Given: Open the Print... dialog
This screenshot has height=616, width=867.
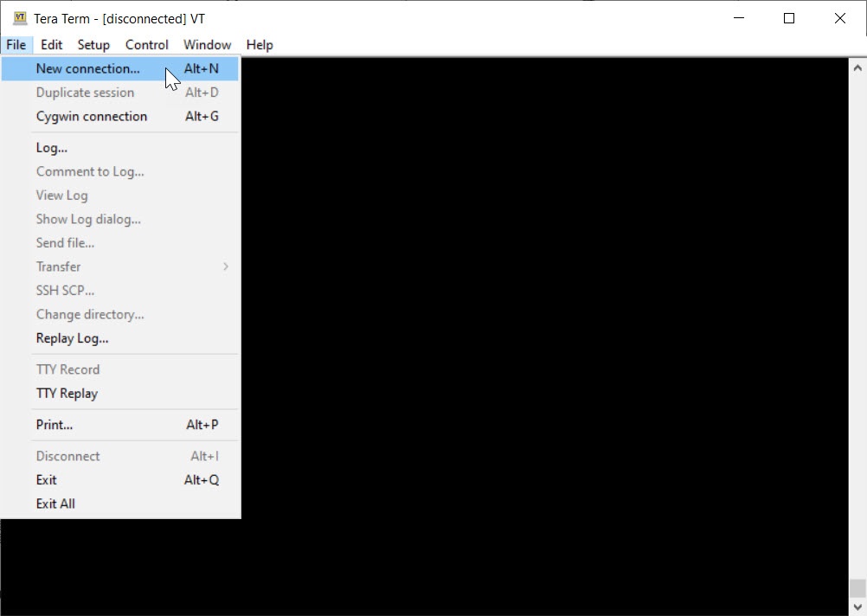Looking at the screenshot, I should pos(54,425).
